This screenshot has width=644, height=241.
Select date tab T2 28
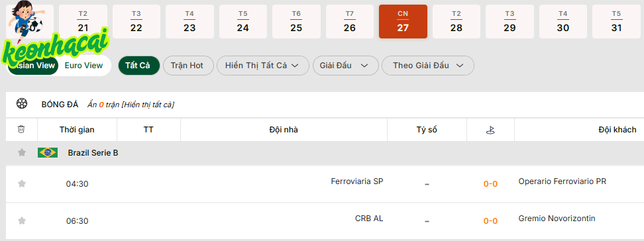pyautogui.click(x=456, y=22)
